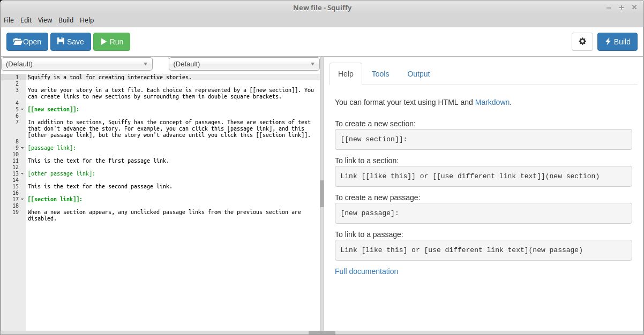Screen dimensions: 644x335
Task: Click the 'Link [like this]' passage example
Action: pyautogui.click(x=483, y=250)
